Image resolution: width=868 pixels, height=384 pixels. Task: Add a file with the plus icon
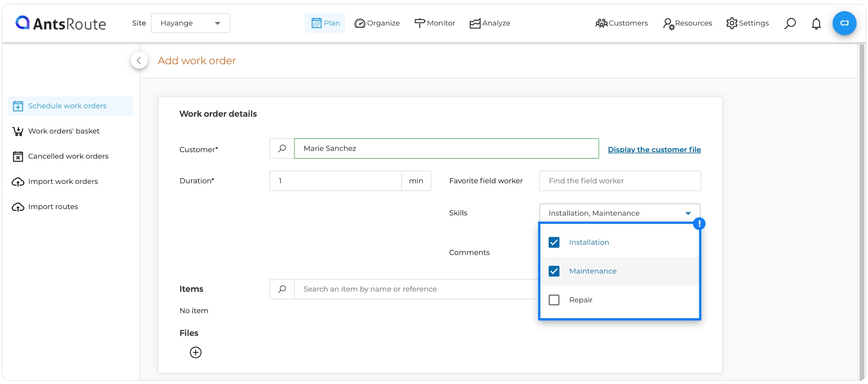(x=196, y=352)
